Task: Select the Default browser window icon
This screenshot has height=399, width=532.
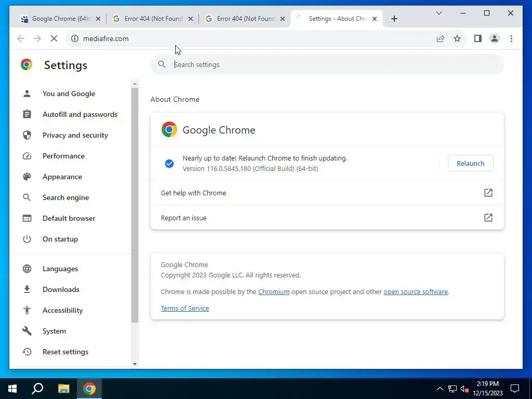Action: (27, 218)
